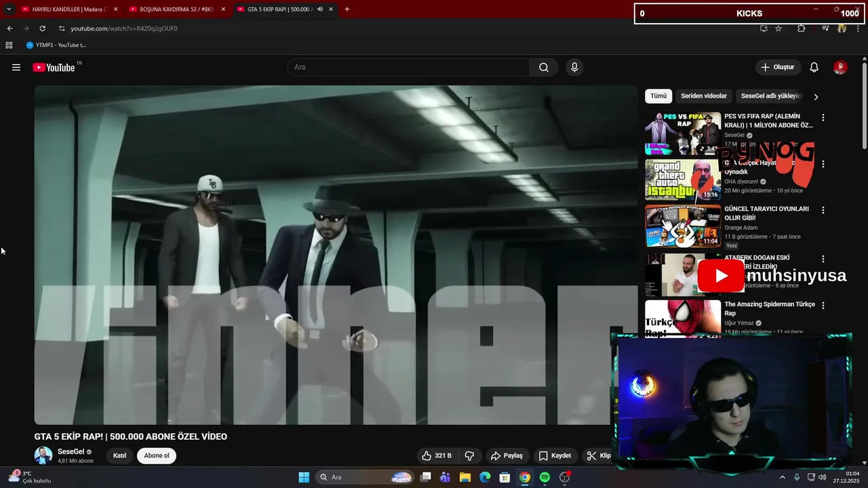Open options for Amazing Spiderman Türkçe Rap

[823, 306]
